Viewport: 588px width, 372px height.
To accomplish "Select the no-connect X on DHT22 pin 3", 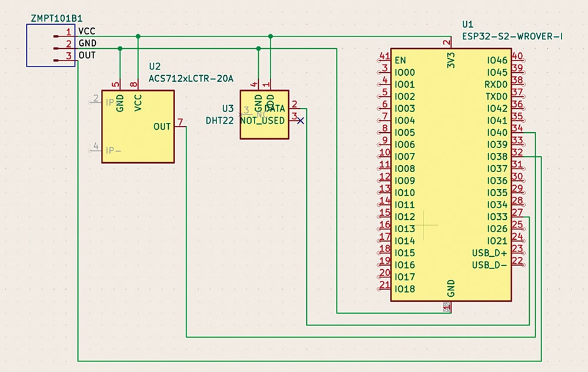I will click(x=300, y=120).
